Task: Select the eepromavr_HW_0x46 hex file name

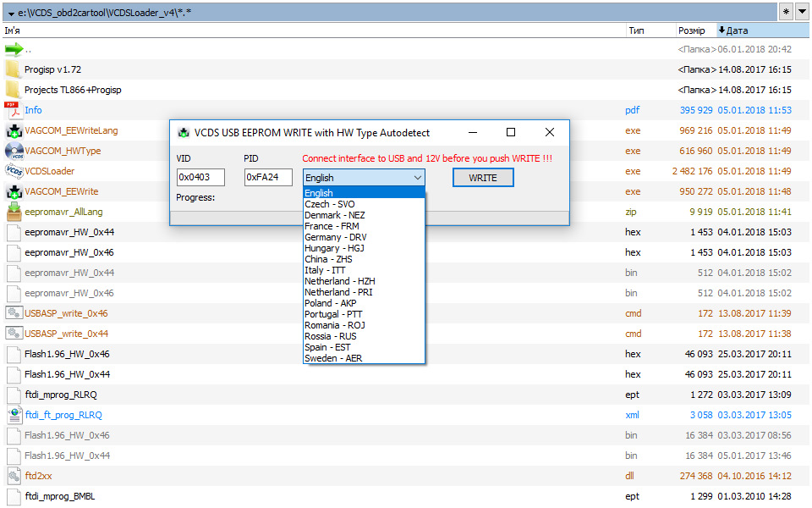Action: (69, 252)
